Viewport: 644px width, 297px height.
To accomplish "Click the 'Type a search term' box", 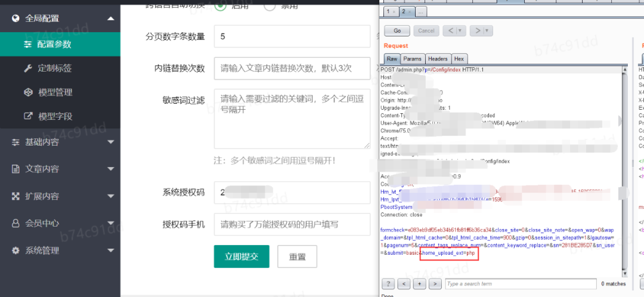I will 521,283.
